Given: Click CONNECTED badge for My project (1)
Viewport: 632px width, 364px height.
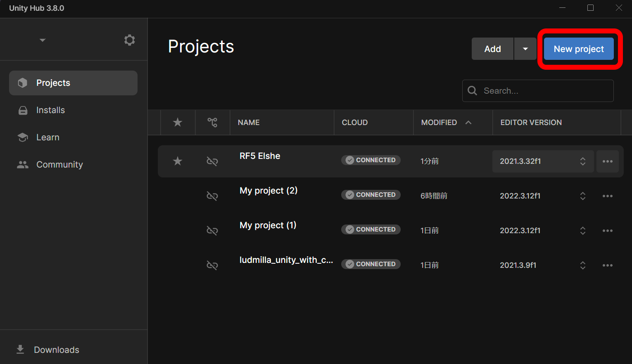Looking at the screenshot, I should point(371,229).
